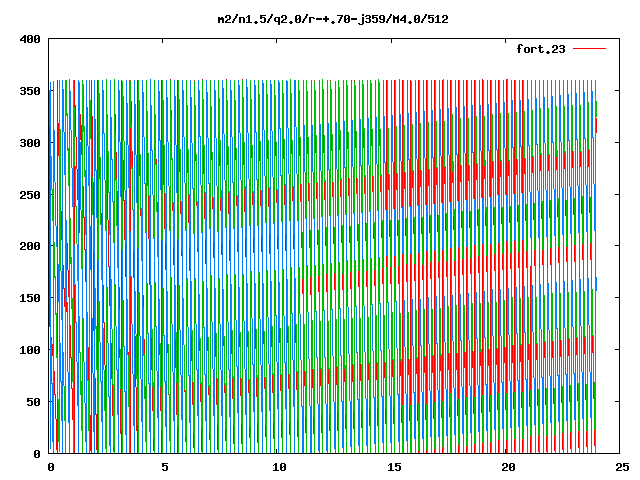Click the x-axis label 10
The height and width of the screenshot is (480, 640).
pyautogui.click(x=279, y=467)
